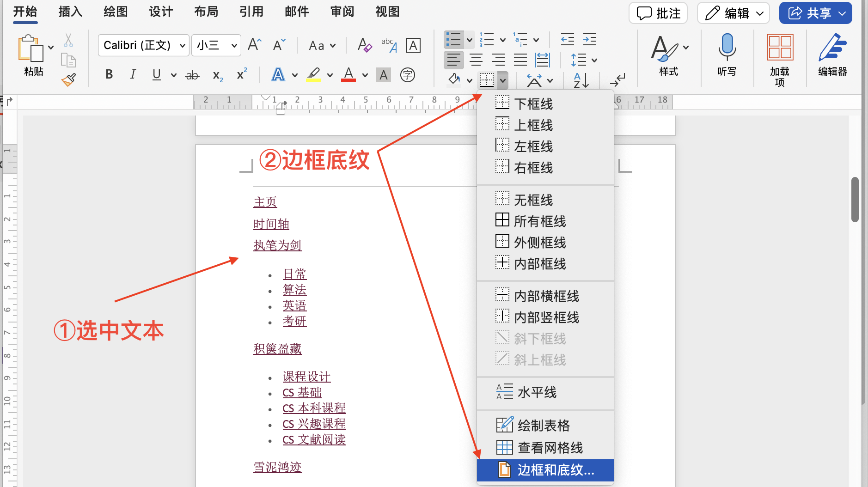The width and height of the screenshot is (868, 487).
Task: Open the Editor pen icon
Action: pyautogui.click(x=832, y=55)
